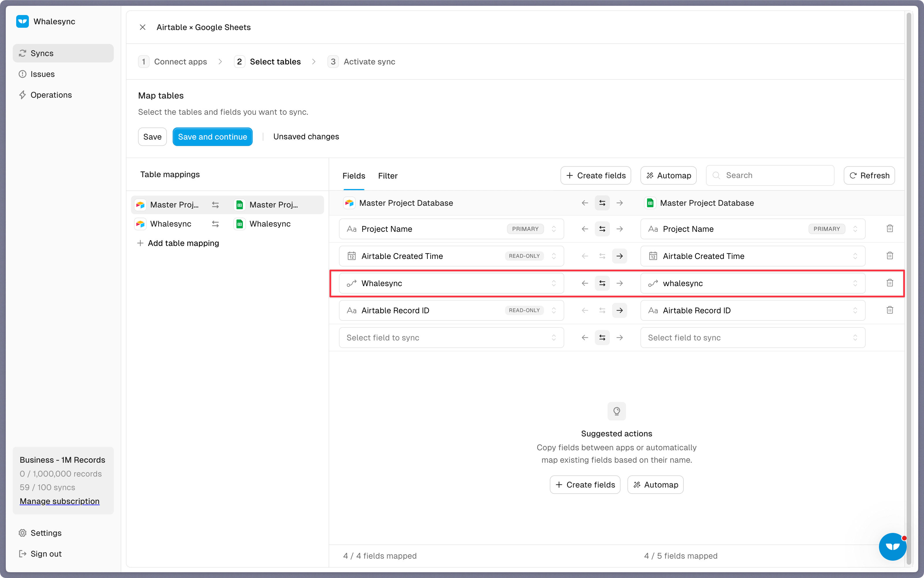The height and width of the screenshot is (578, 924).
Task: Delete the Airtable Record ID field mapping
Action: (890, 310)
